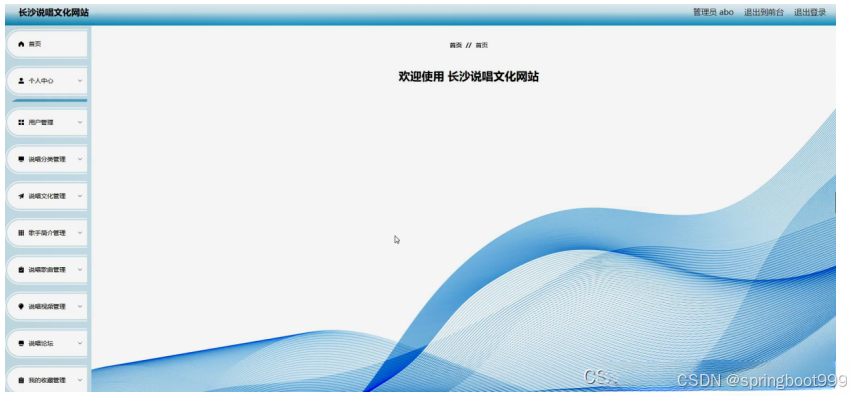The height and width of the screenshot is (396, 851).
Task: Select the 说唱分类管理 menu label
Action: pos(47,159)
